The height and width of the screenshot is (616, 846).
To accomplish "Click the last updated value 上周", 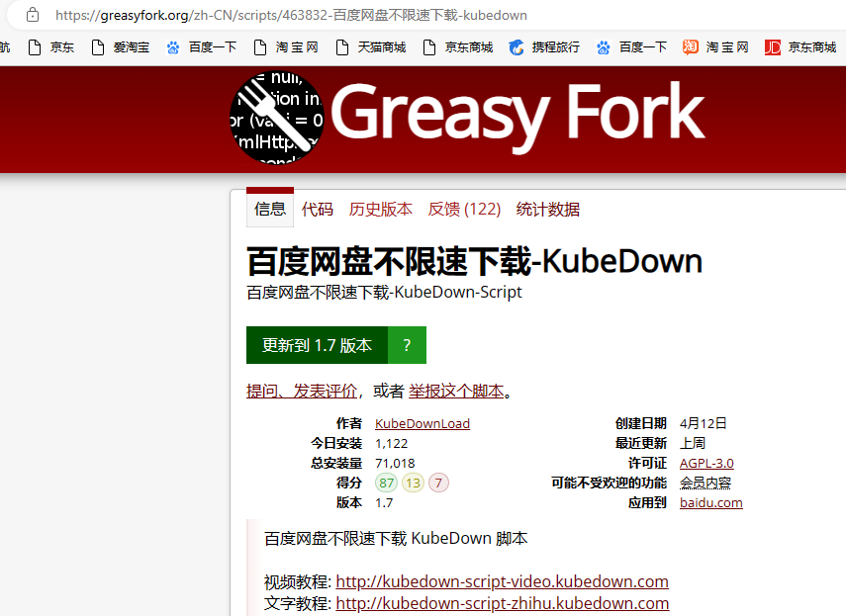I will [x=693, y=444].
